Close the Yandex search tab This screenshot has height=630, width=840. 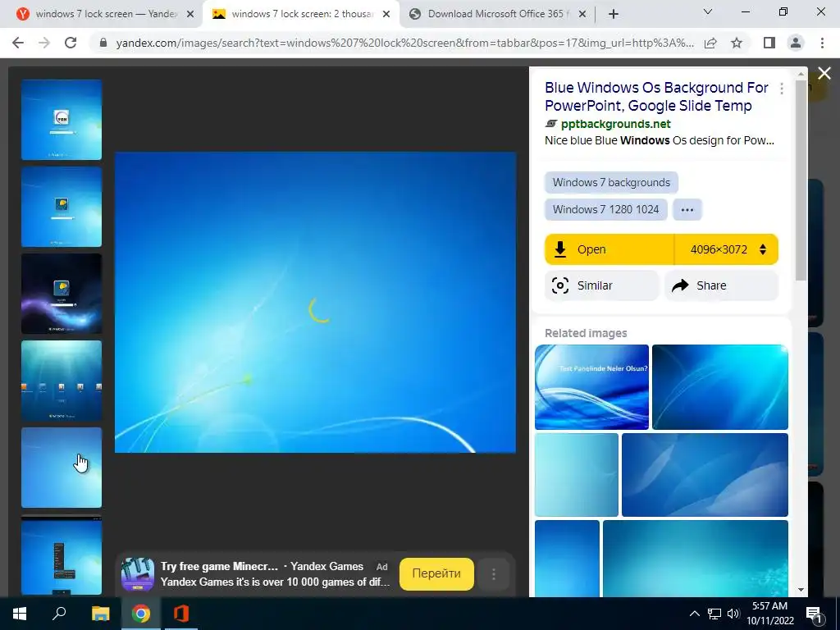190,14
